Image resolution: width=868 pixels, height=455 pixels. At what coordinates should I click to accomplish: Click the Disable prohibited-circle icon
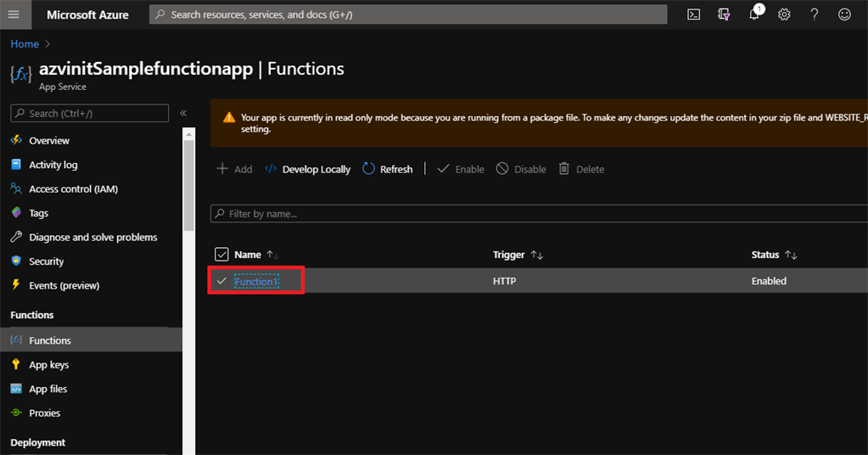(501, 169)
